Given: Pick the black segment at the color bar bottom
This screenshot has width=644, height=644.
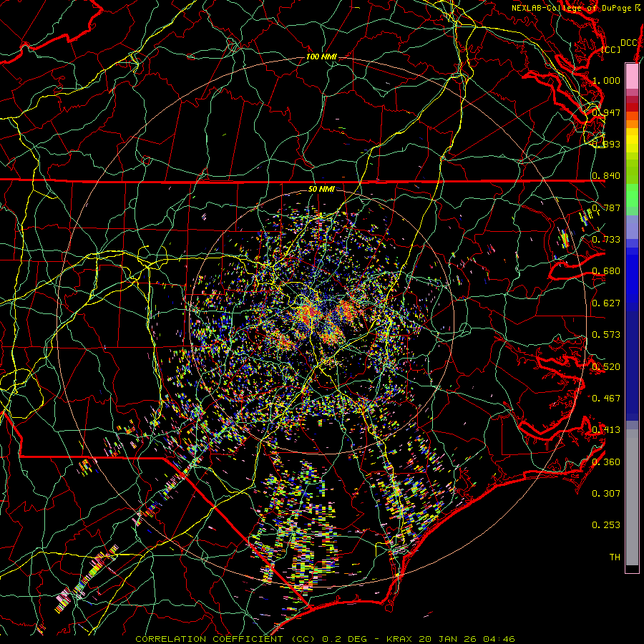Looking at the screenshot, I should pyautogui.click(x=632, y=569).
